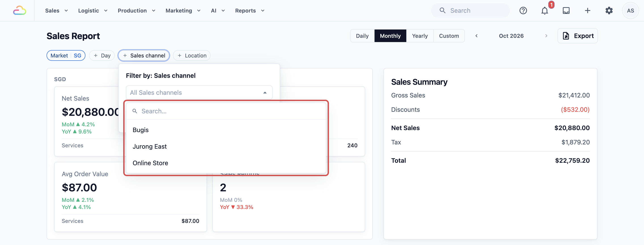Expand the Sales menu
The height and width of the screenshot is (245, 644).
coord(57,11)
